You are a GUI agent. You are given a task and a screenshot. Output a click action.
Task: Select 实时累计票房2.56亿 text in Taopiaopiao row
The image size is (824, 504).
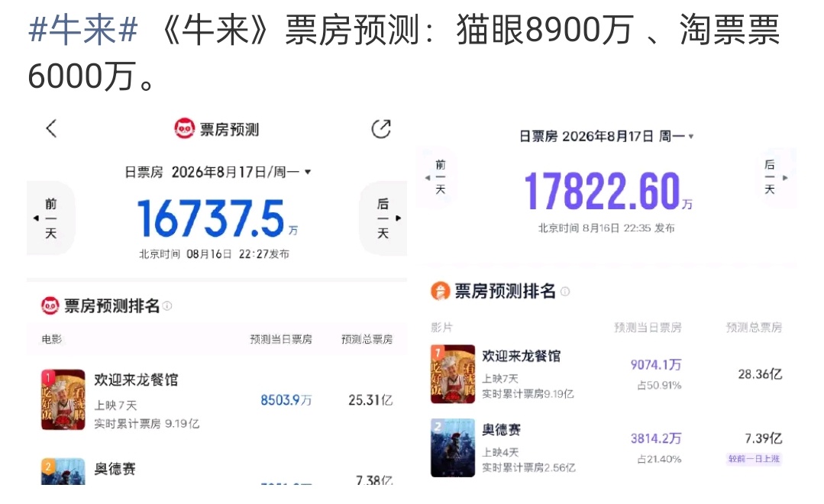(528, 468)
